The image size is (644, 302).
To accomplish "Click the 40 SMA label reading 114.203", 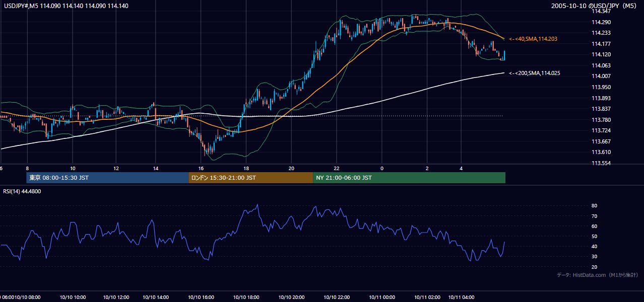I will click(533, 39).
